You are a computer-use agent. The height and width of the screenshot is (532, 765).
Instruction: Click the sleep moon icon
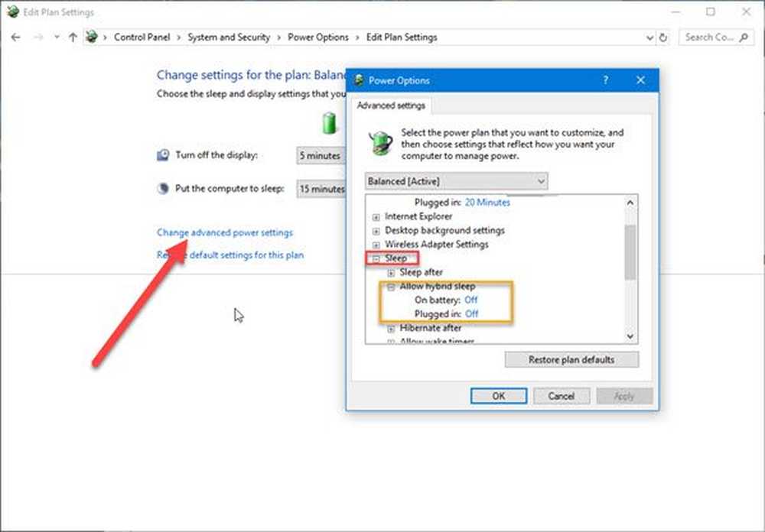point(163,188)
